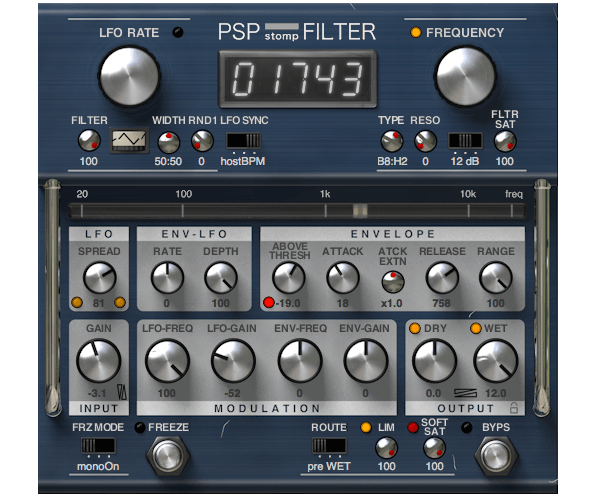
Task: Toggle the LFO RATE LED indicator
Action: [177, 33]
